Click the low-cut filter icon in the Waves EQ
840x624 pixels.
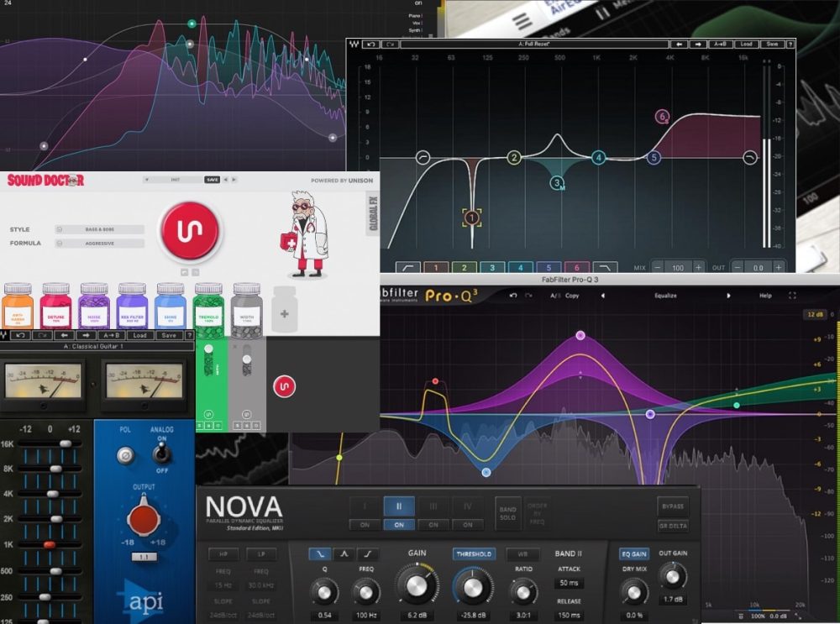point(407,265)
